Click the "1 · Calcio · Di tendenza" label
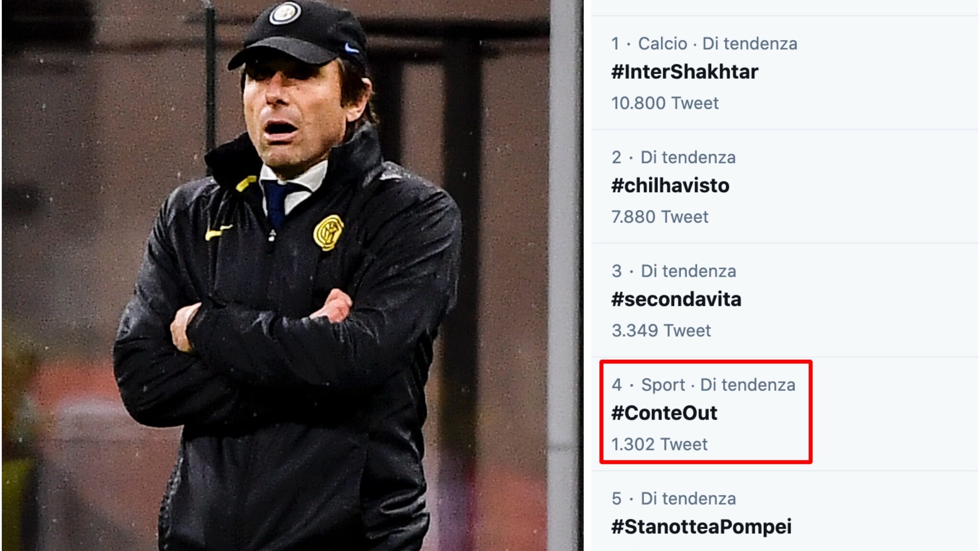This screenshot has height=551, width=980. [704, 44]
